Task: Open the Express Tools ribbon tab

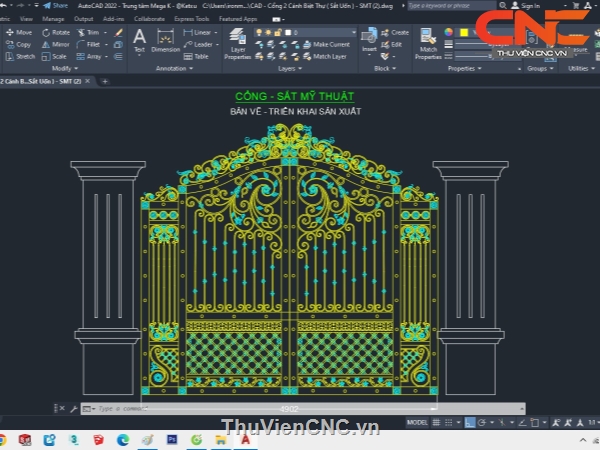Action: coord(189,18)
